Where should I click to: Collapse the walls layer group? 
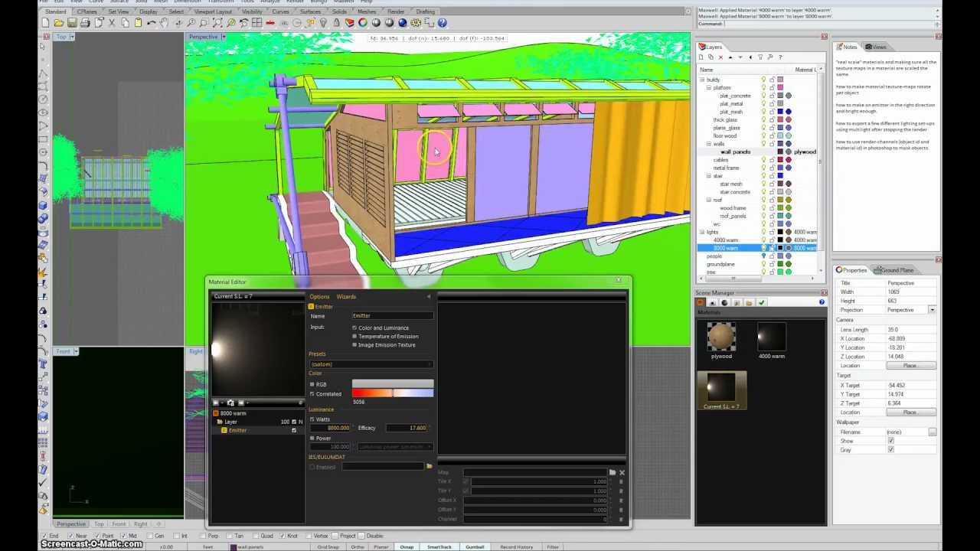[709, 143]
